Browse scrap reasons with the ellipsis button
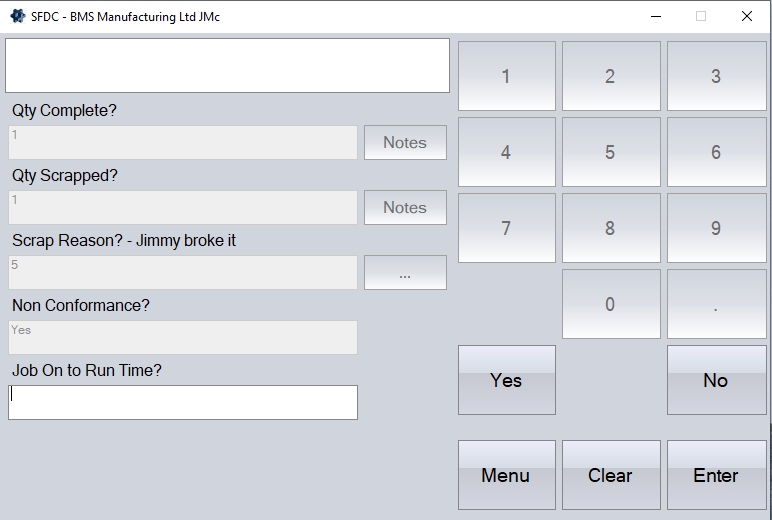Image resolution: width=772 pixels, height=520 pixels. [405, 273]
